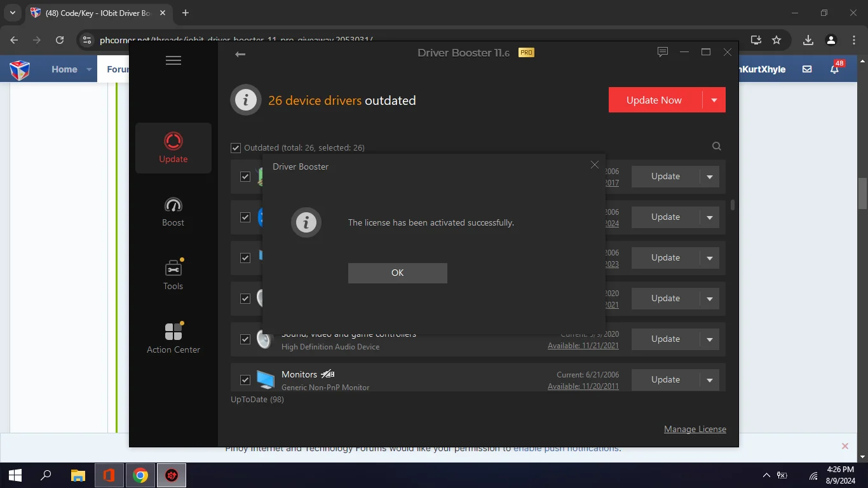Open Action Center in the sidebar
Image resolution: width=868 pixels, height=488 pixels.
pos(173,339)
